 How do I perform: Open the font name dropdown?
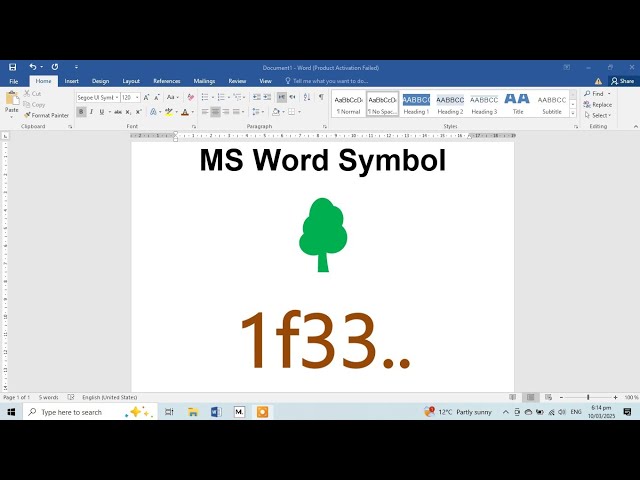point(117,98)
